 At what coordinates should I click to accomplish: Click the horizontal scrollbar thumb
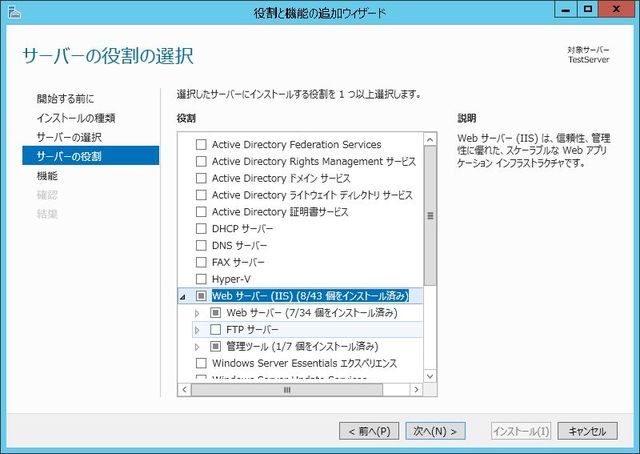tap(287, 390)
